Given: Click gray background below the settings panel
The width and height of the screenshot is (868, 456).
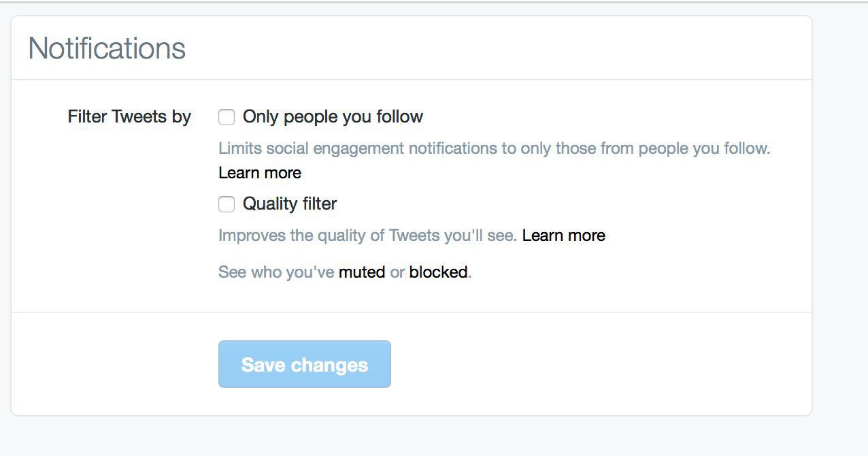Looking at the screenshot, I should coord(408,437).
